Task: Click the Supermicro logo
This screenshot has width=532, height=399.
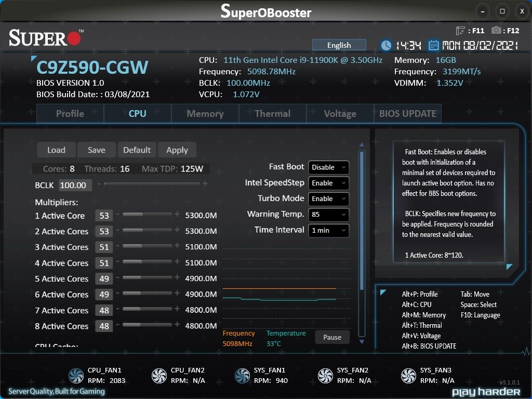Action: click(x=46, y=37)
